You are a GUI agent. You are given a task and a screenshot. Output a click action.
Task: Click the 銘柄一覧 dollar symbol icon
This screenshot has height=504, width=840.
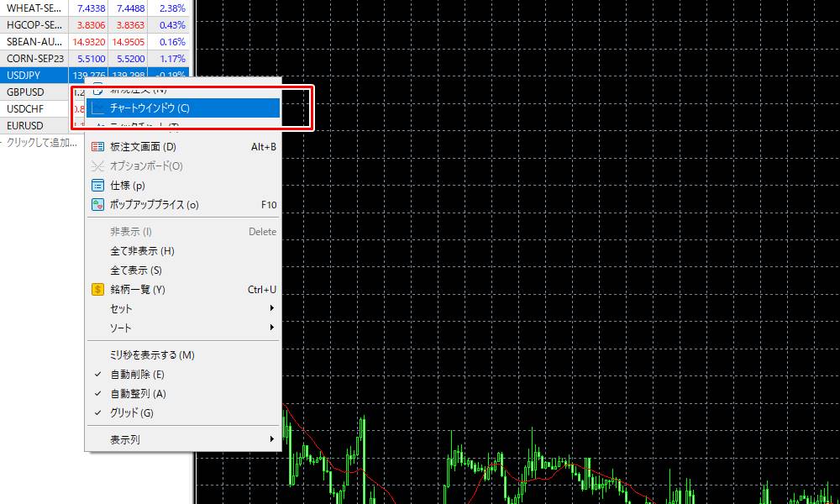click(x=97, y=290)
